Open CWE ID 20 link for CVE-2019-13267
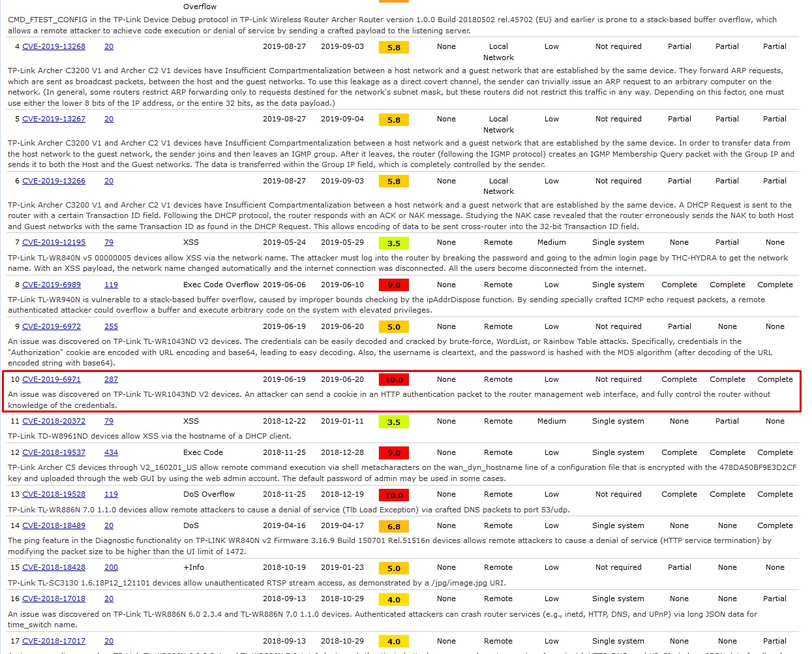The height and width of the screenshot is (654, 812). 109,119
